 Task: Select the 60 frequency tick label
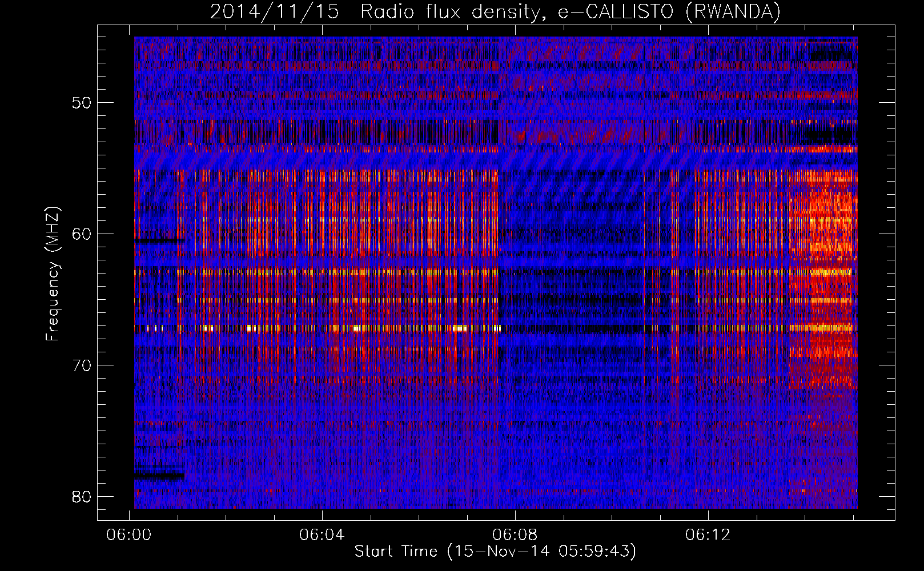tap(82, 234)
